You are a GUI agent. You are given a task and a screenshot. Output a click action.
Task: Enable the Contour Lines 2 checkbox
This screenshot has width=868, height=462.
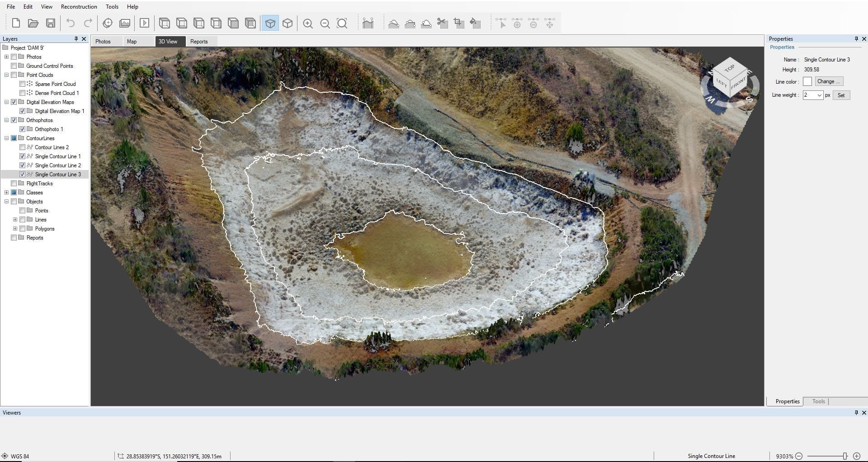(x=22, y=147)
